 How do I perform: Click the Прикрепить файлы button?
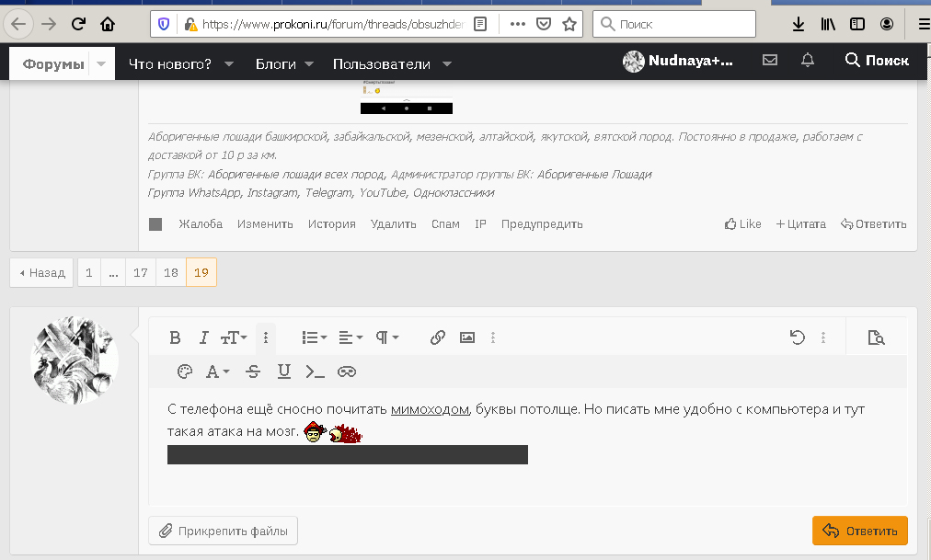click(x=223, y=531)
